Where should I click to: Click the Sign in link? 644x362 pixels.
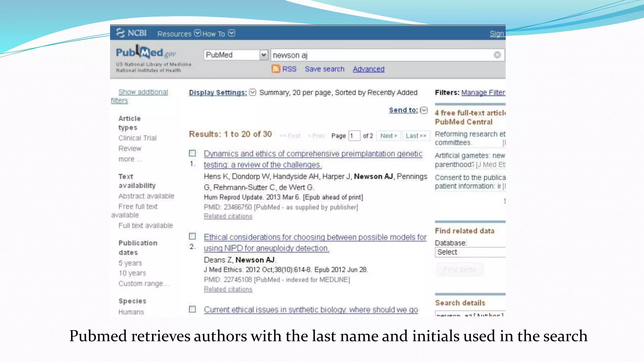497,34
